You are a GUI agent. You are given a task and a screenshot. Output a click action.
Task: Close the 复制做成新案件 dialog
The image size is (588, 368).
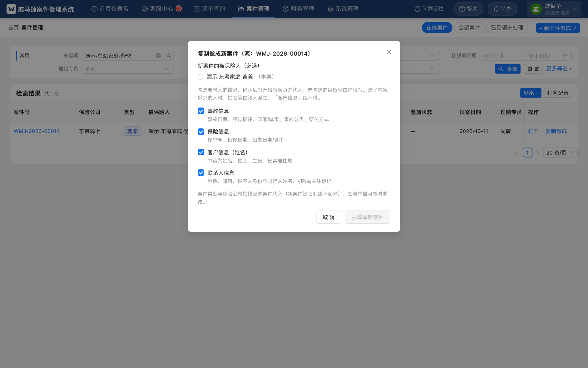(389, 52)
